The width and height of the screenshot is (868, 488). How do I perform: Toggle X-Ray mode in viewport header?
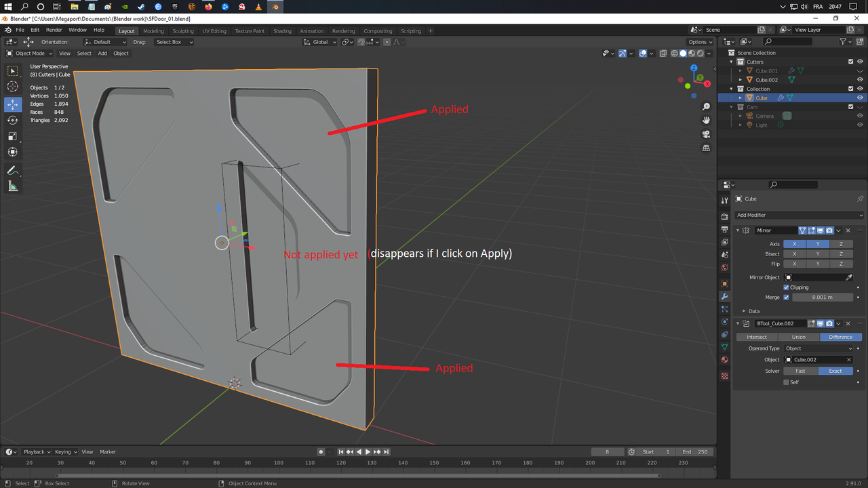663,54
